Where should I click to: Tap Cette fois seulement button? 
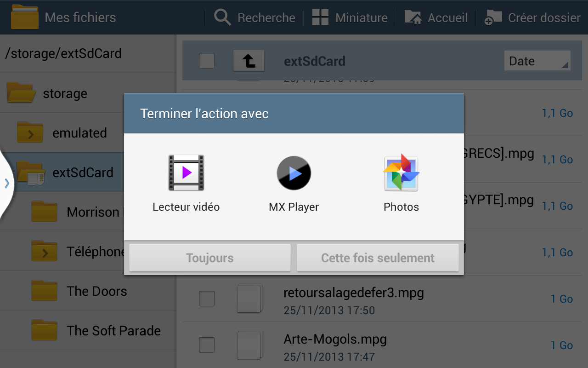coord(378,258)
